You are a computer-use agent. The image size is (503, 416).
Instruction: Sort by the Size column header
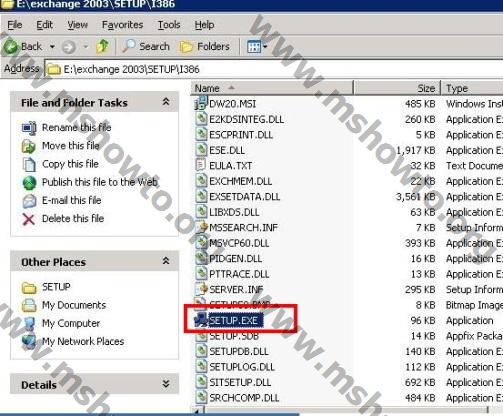397,88
